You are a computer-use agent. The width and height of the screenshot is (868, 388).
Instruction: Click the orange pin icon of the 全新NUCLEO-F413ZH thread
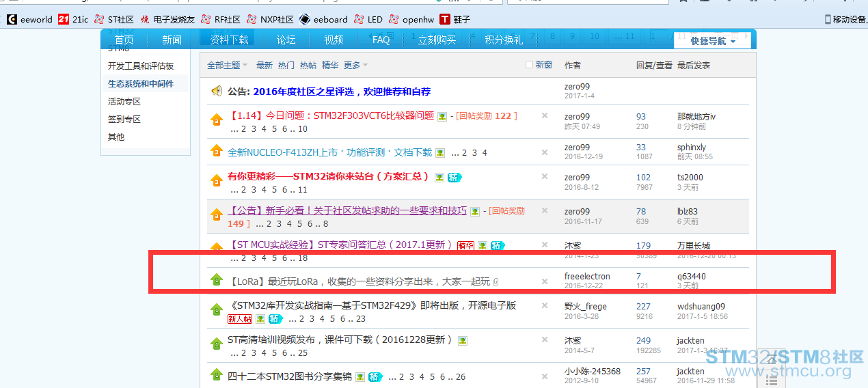tap(217, 150)
